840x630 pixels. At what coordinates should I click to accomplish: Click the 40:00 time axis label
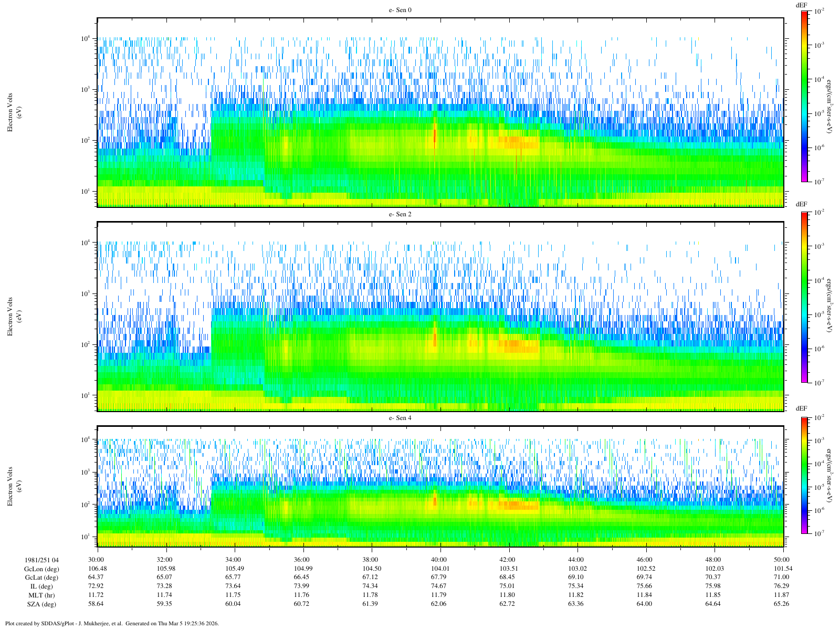point(439,560)
